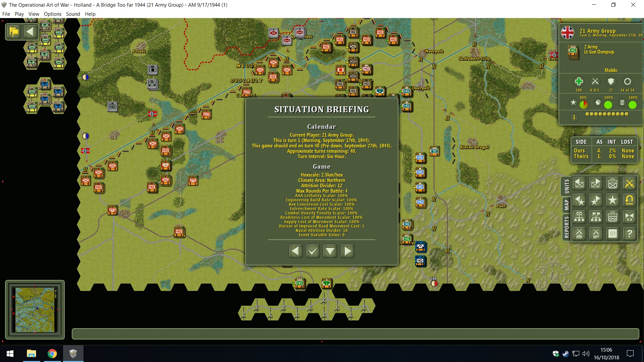Screen dimensions: 644x362
Task: Click the Steam tray icon
Action: pos(566,354)
